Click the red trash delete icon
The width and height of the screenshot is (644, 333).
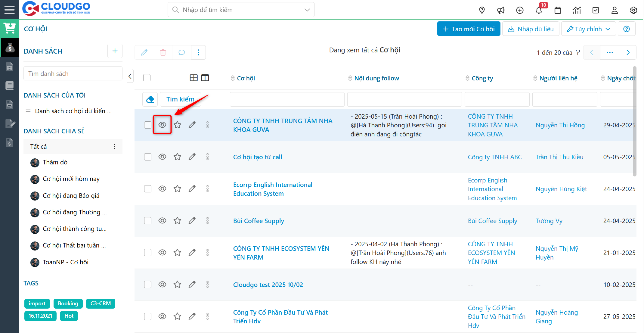coord(163,52)
